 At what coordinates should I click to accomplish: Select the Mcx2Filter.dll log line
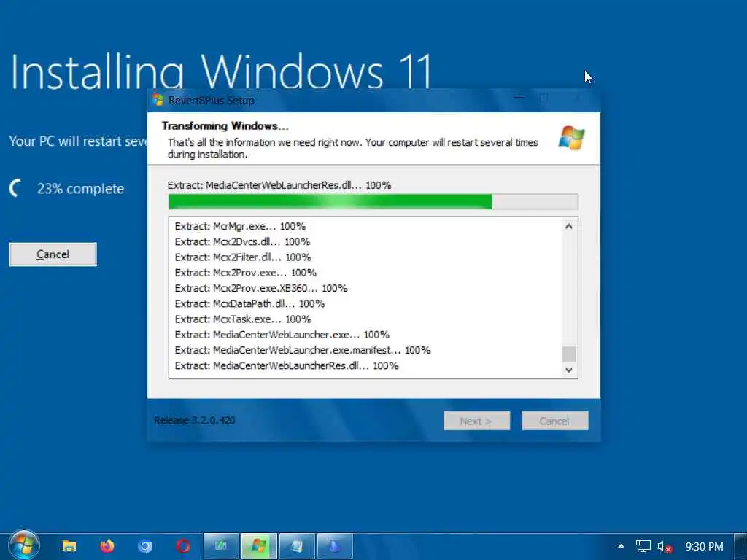coord(242,257)
